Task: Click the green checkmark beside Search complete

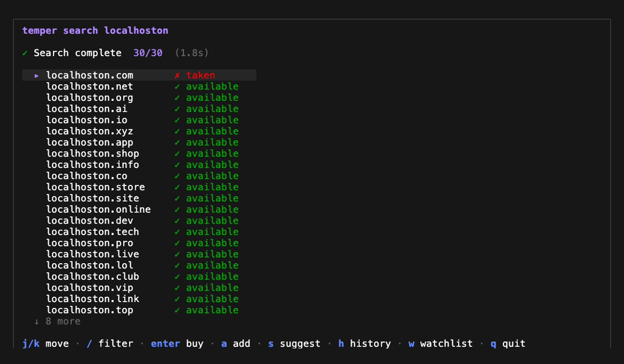Action: (x=25, y=53)
